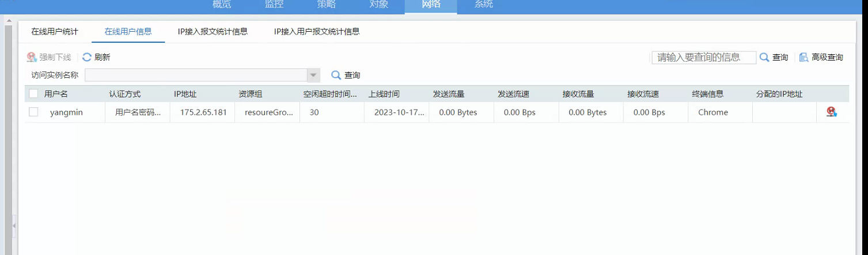The height and width of the screenshot is (255, 868).
Task: Tick the checkbox for user yangmin
Action: (33, 112)
